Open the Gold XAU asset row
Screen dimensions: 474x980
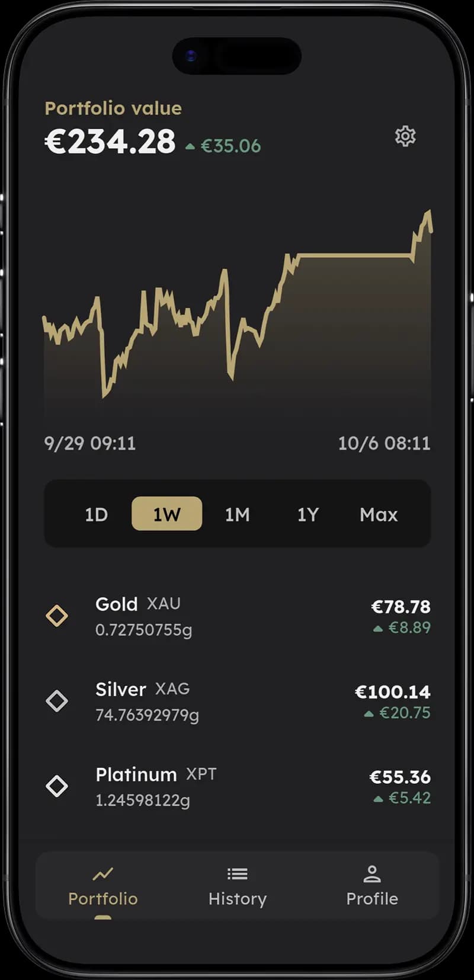click(x=237, y=616)
